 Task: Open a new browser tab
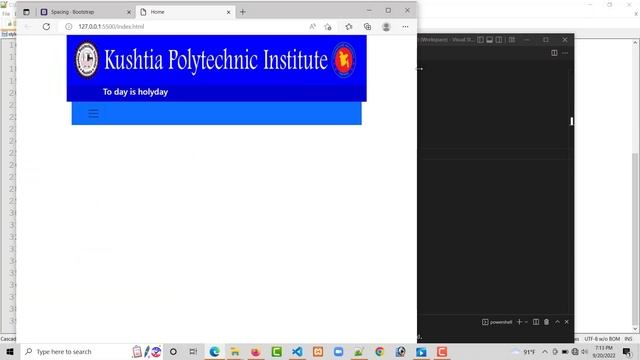(x=243, y=12)
